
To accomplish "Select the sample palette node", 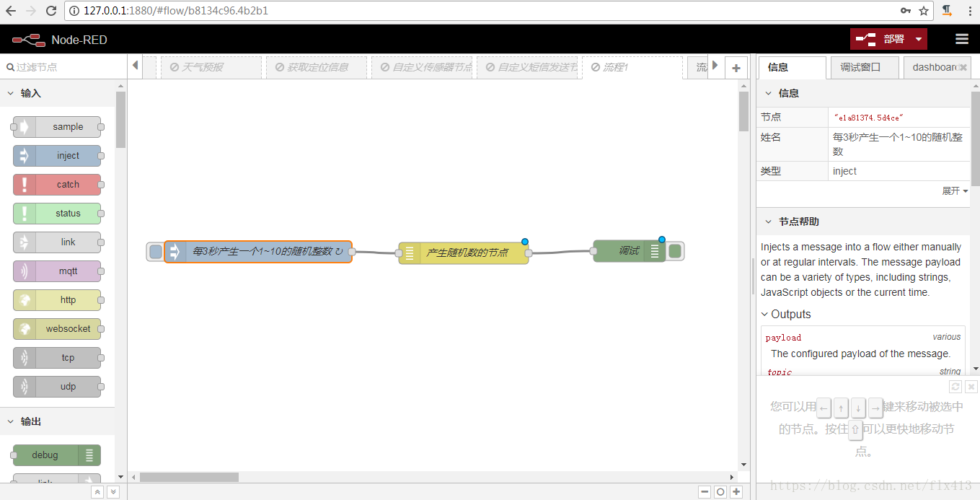I will coord(57,127).
